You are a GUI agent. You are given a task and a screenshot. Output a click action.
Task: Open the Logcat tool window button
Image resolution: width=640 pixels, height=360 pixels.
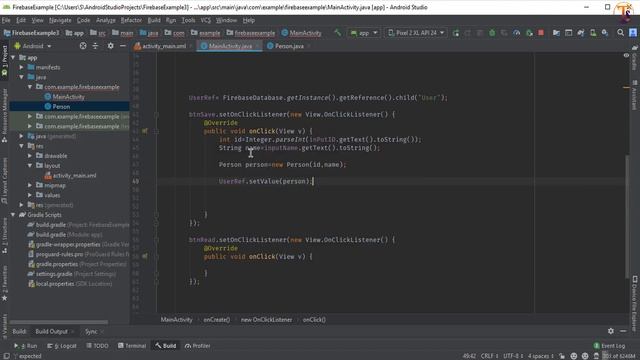[x=62, y=346]
